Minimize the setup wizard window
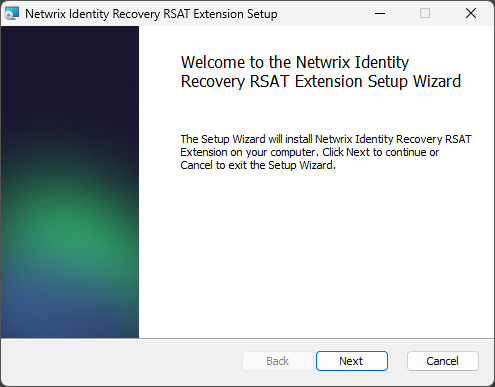 380,14
